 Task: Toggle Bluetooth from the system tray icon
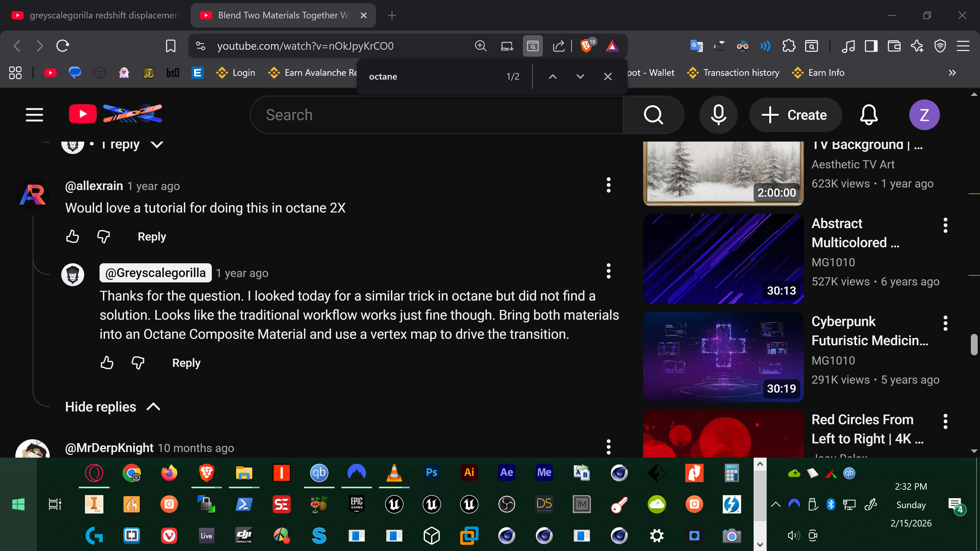pos(831,505)
